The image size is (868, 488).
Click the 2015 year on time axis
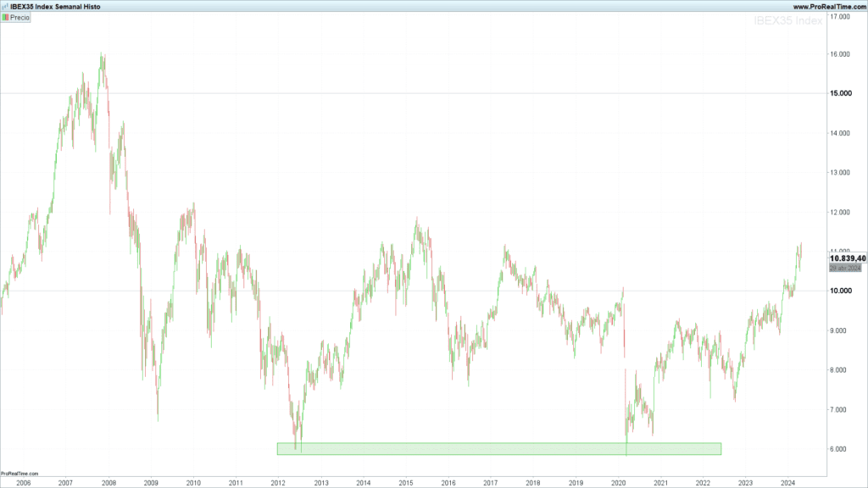click(x=406, y=483)
